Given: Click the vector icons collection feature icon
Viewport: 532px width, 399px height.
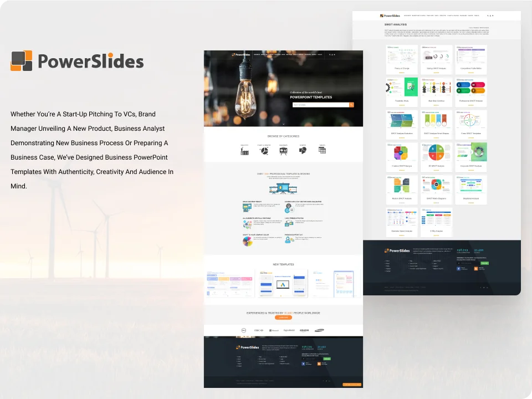Looking at the screenshot, I should (289, 208).
